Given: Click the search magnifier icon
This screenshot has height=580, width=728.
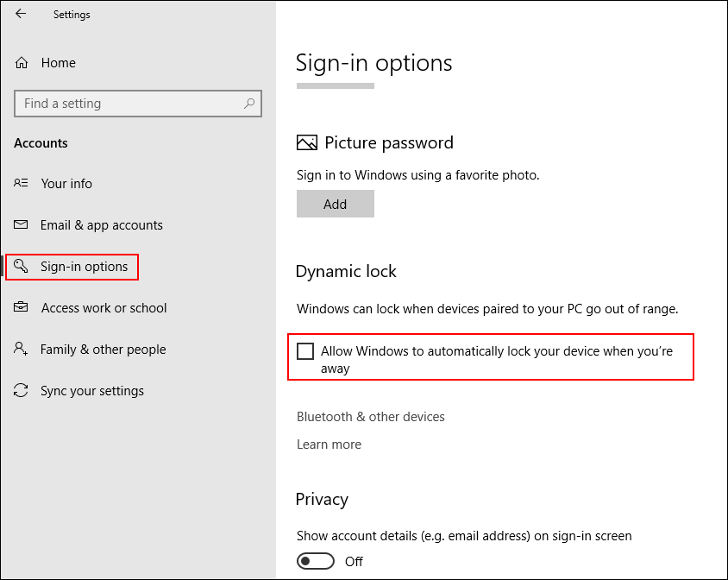Looking at the screenshot, I should pos(249,104).
